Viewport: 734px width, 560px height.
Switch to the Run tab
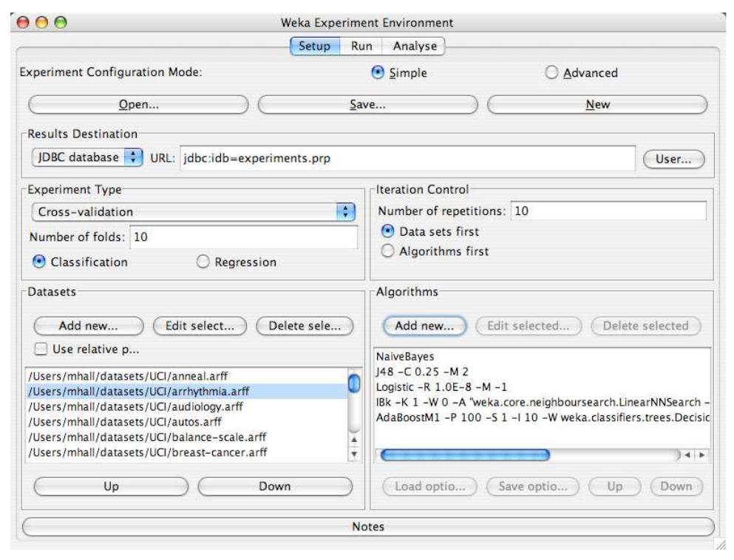(361, 47)
